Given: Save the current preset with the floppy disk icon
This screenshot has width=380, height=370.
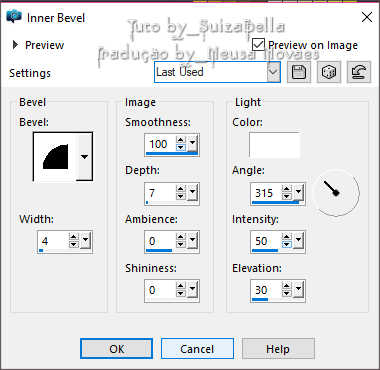Looking at the screenshot, I should tap(299, 72).
